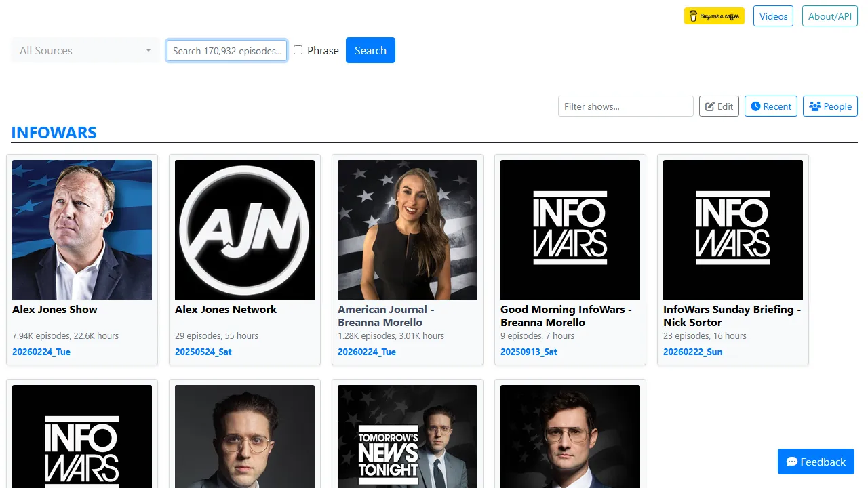Open the About/API page

829,16
